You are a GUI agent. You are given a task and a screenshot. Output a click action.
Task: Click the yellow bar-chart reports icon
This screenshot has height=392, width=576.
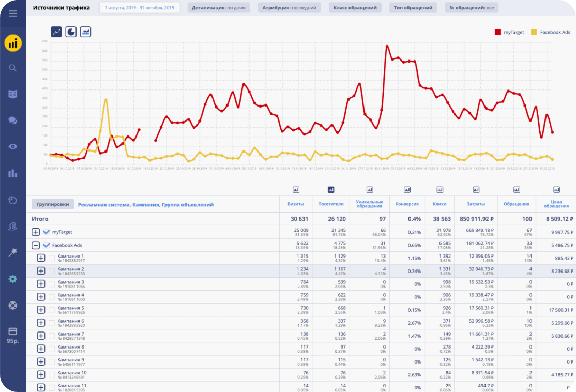point(13,43)
